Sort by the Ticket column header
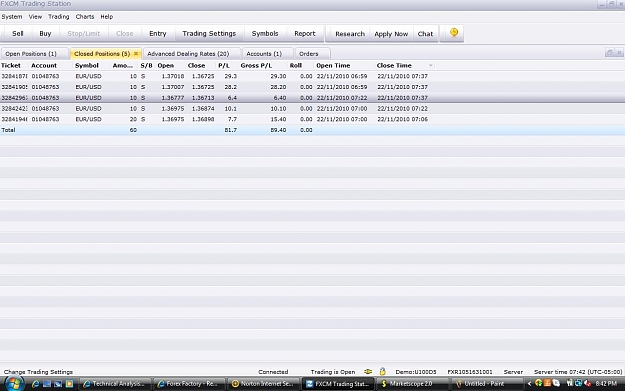625x391 pixels. pos(11,65)
